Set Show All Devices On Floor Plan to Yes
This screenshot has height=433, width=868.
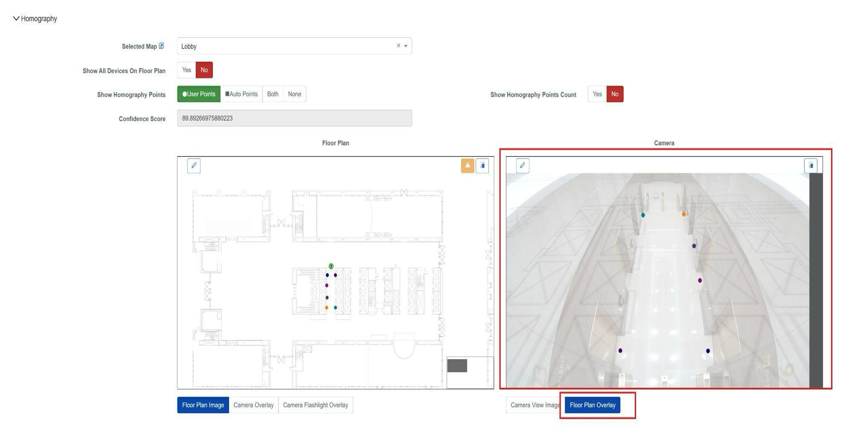click(186, 70)
